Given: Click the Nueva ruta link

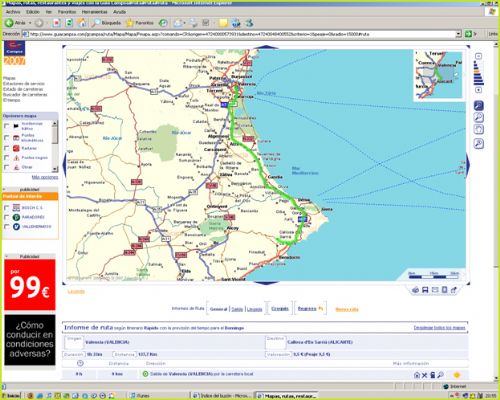Looking at the screenshot, I should click(x=347, y=309).
